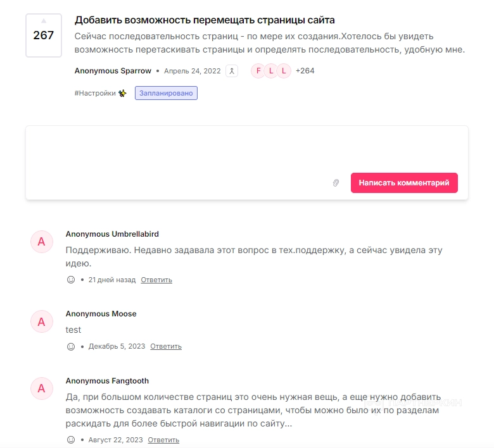494x448 pixels.
Task: Click Anonymous Moose's avatar icon
Action: pos(42,321)
